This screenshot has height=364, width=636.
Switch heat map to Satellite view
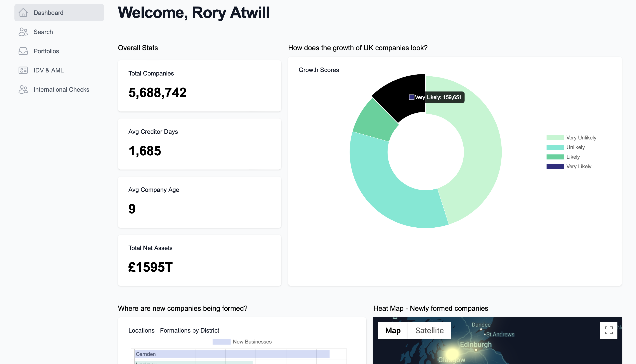click(429, 330)
